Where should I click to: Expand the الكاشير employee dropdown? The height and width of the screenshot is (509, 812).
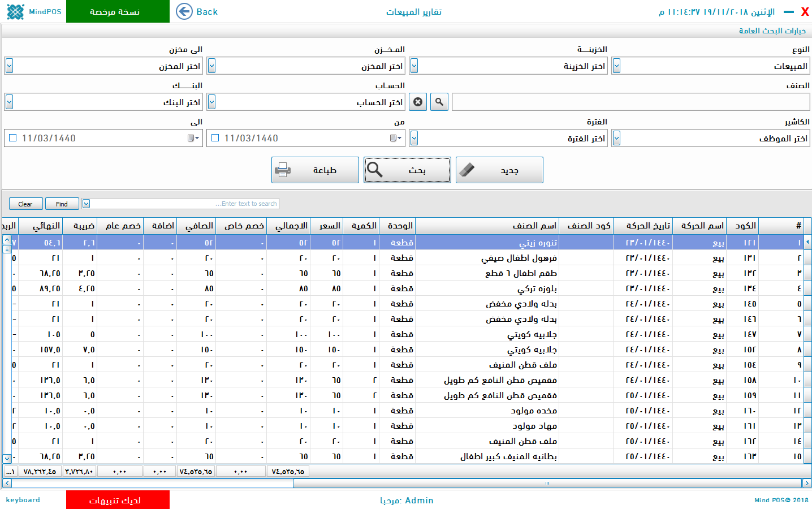coord(616,138)
